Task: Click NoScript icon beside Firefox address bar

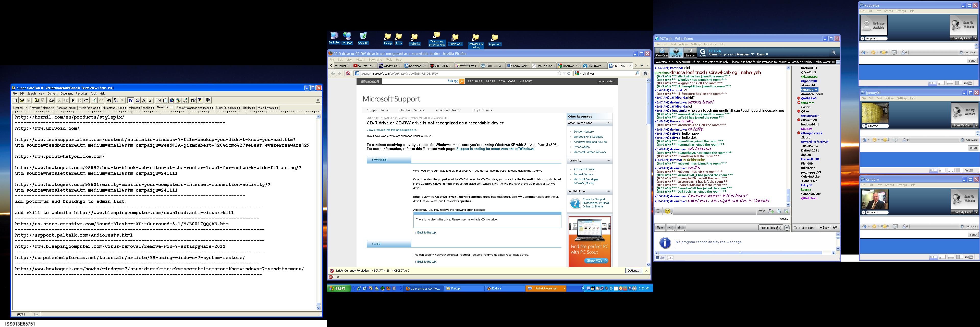Action: pos(348,74)
